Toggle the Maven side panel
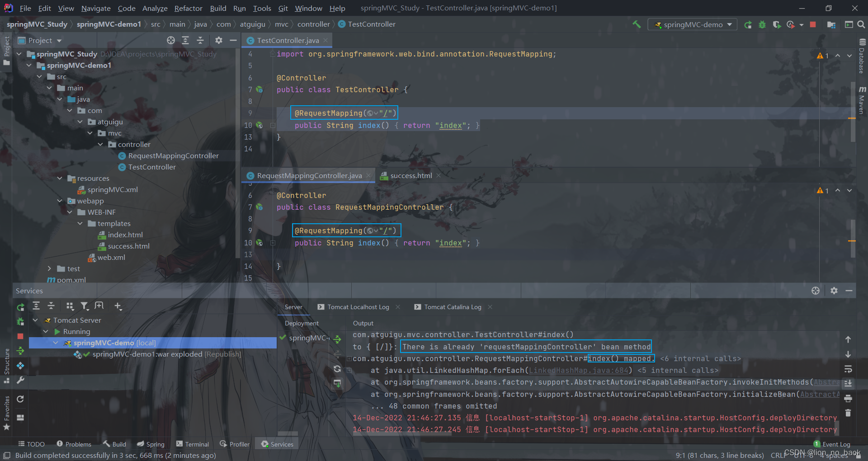The width and height of the screenshot is (868, 461). (x=862, y=100)
